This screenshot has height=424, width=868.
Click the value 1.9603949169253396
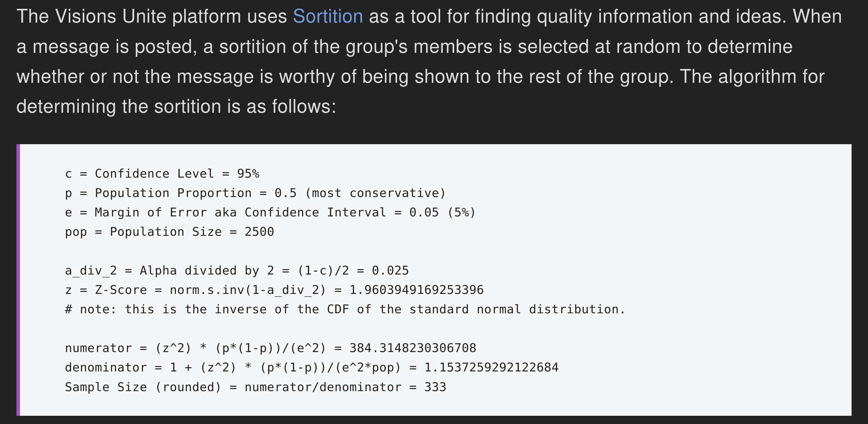click(416, 290)
